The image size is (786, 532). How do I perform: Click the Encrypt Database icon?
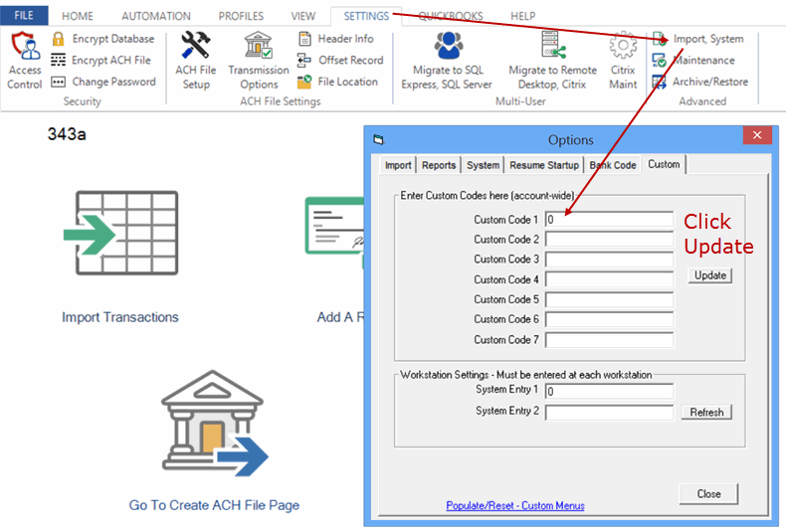coord(59,39)
